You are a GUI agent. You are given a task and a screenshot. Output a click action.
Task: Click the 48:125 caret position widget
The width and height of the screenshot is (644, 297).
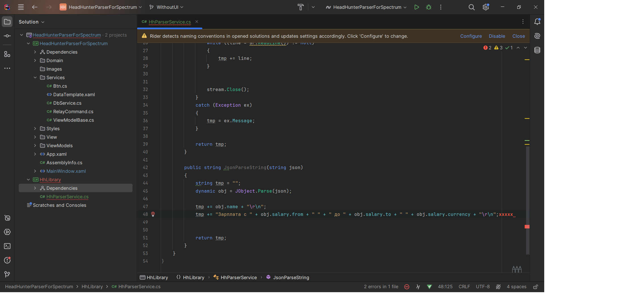coord(445,287)
